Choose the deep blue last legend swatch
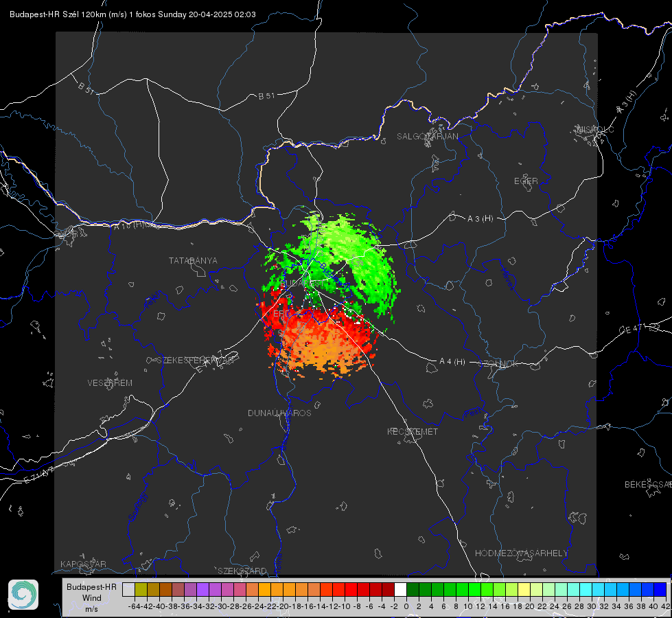672x618 pixels. click(x=660, y=589)
